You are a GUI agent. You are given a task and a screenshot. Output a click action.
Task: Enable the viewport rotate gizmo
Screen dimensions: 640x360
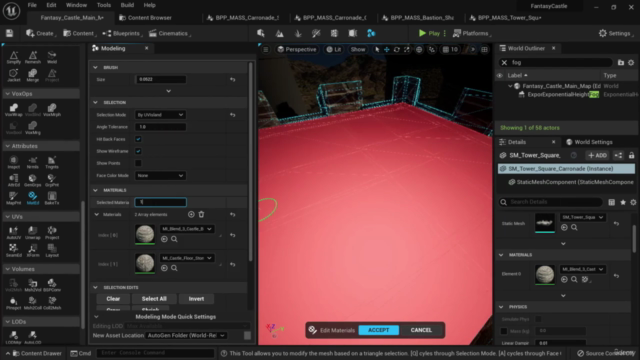tap(396, 49)
